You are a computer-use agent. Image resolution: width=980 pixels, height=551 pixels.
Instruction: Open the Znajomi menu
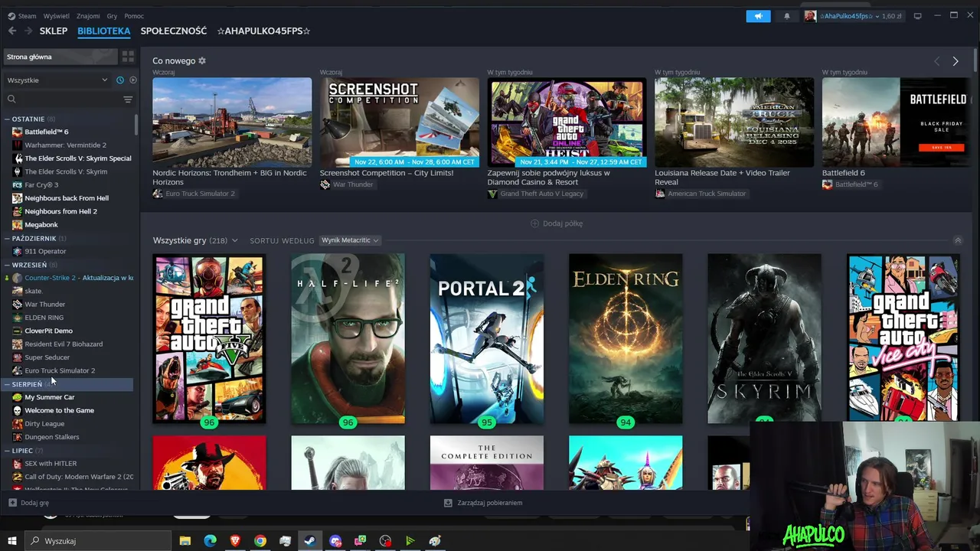click(x=88, y=16)
